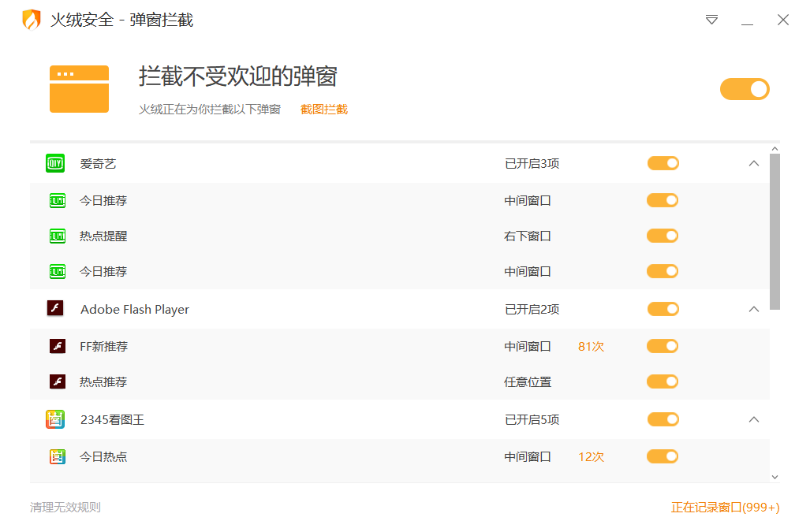Toggle the 热点推荐 rule switch

coord(663,381)
